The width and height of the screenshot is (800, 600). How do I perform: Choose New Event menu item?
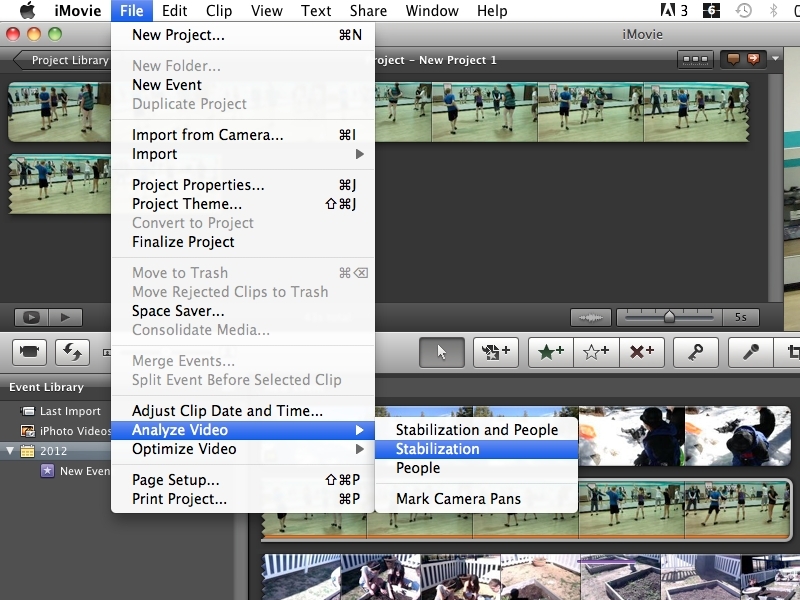pos(243,85)
